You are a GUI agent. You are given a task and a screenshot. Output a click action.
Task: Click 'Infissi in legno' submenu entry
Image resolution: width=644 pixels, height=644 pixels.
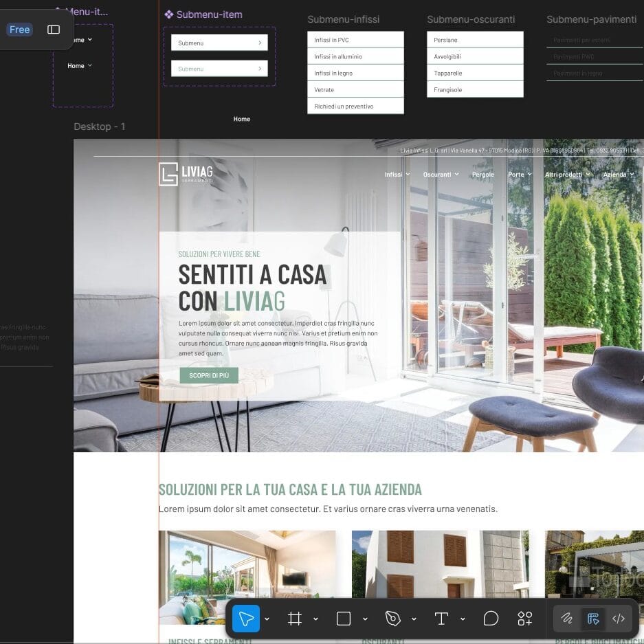coord(356,73)
